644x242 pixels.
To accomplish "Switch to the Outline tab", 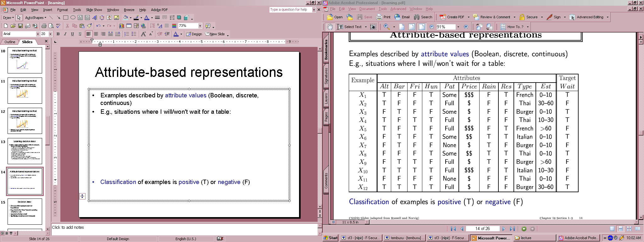I will (x=10, y=42).
